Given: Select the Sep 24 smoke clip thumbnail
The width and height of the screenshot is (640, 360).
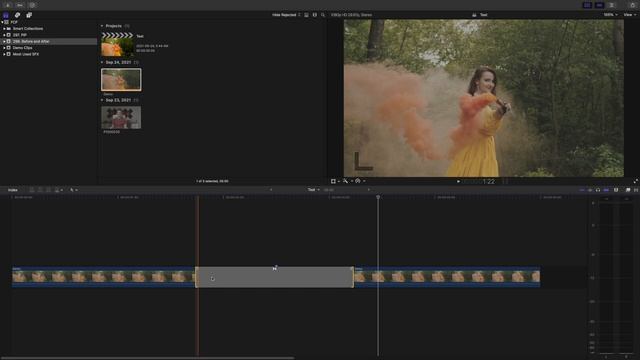Looking at the screenshot, I should coord(121,80).
